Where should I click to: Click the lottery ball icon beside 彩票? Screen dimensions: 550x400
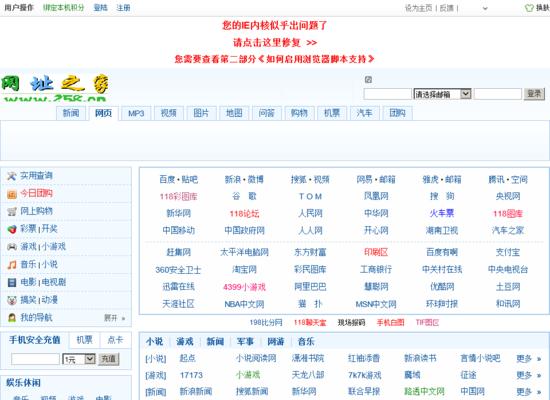(12, 229)
